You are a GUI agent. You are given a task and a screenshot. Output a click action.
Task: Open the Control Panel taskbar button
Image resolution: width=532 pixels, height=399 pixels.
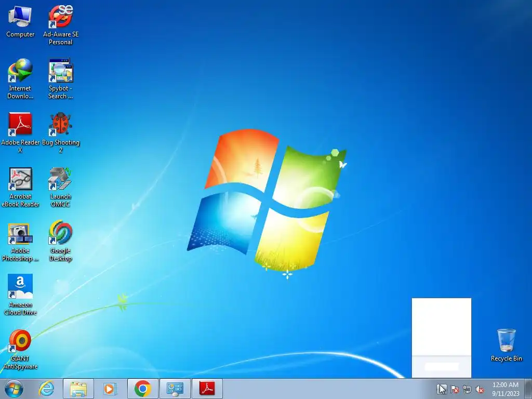click(x=175, y=389)
